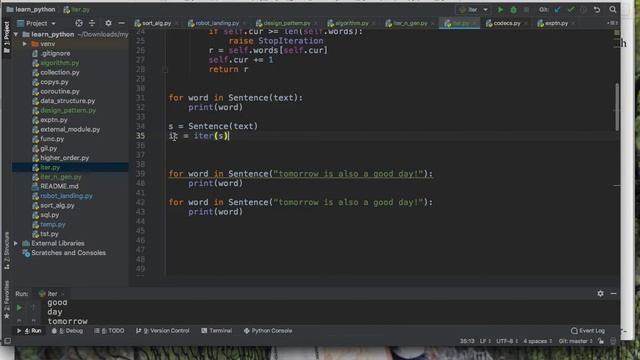
Task: Click the locate current file target icon
Action: [x=79, y=23]
